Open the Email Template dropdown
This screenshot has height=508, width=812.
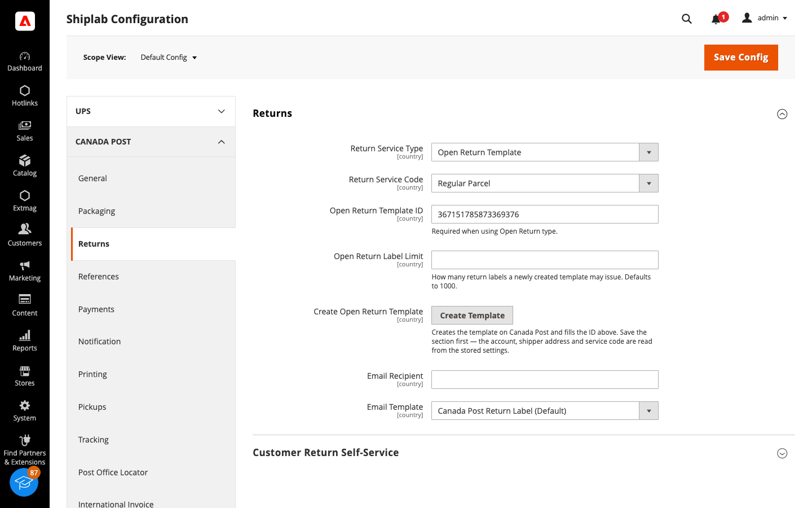point(545,411)
